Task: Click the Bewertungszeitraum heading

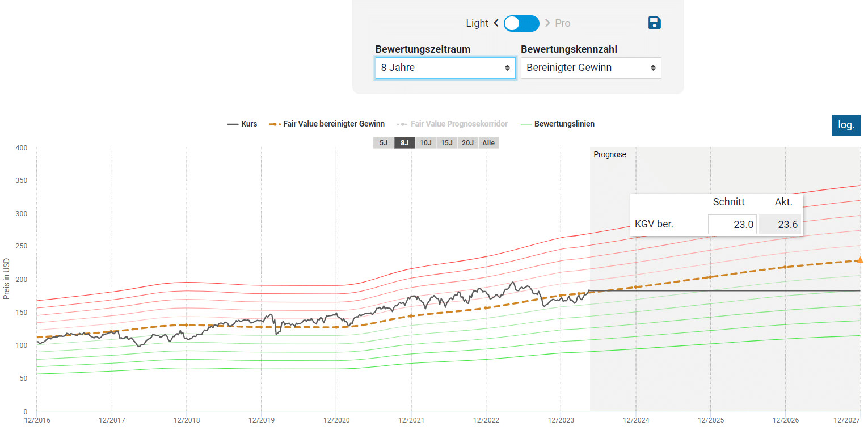Action: coord(423,49)
